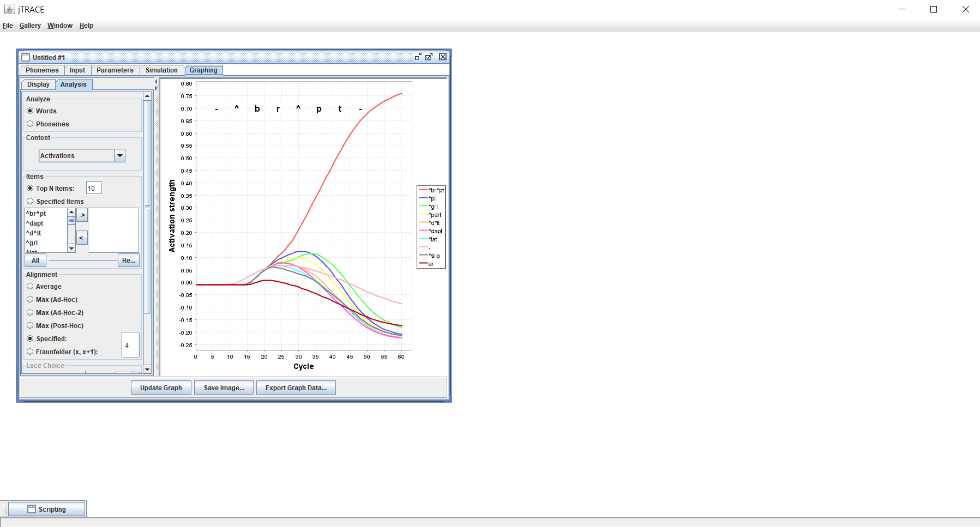Click the ^pil legend entry
Screen dimensions: 980x527
tap(428, 198)
